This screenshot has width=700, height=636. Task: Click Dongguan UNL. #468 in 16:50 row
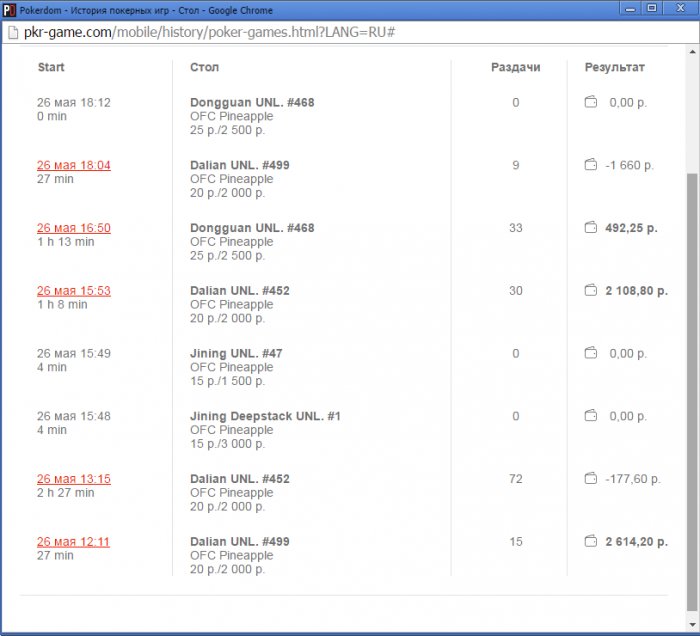click(252, 228)
